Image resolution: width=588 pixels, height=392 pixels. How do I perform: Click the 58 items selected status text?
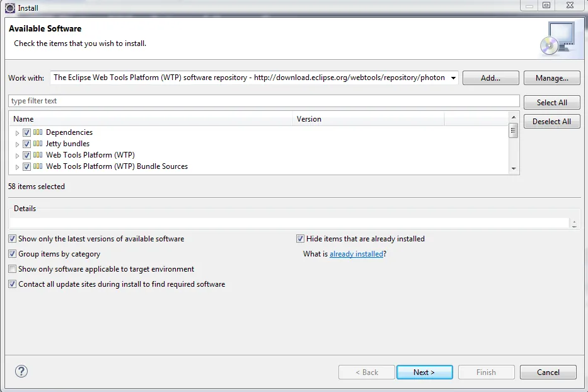37,187
